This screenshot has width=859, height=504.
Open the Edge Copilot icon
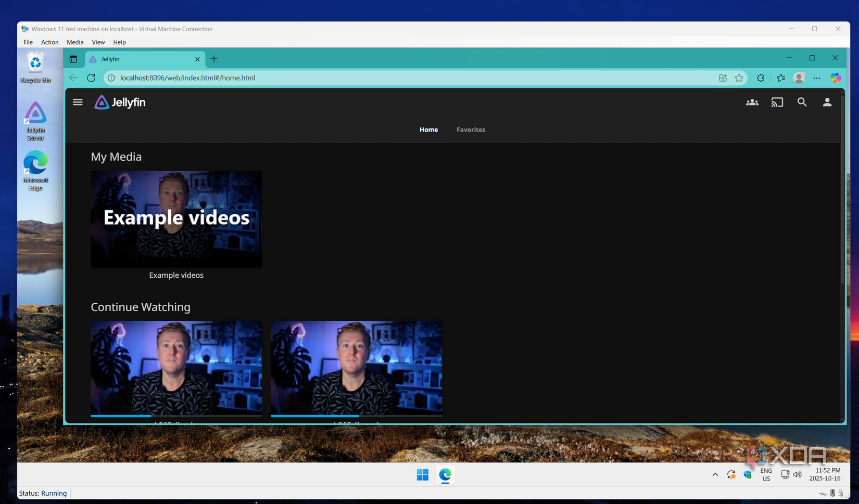click(835, 78)
